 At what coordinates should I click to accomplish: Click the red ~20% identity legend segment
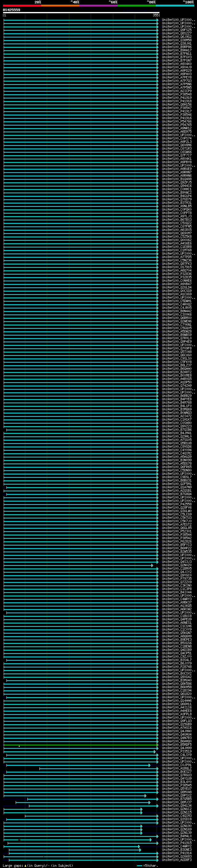tap(22, 6)
